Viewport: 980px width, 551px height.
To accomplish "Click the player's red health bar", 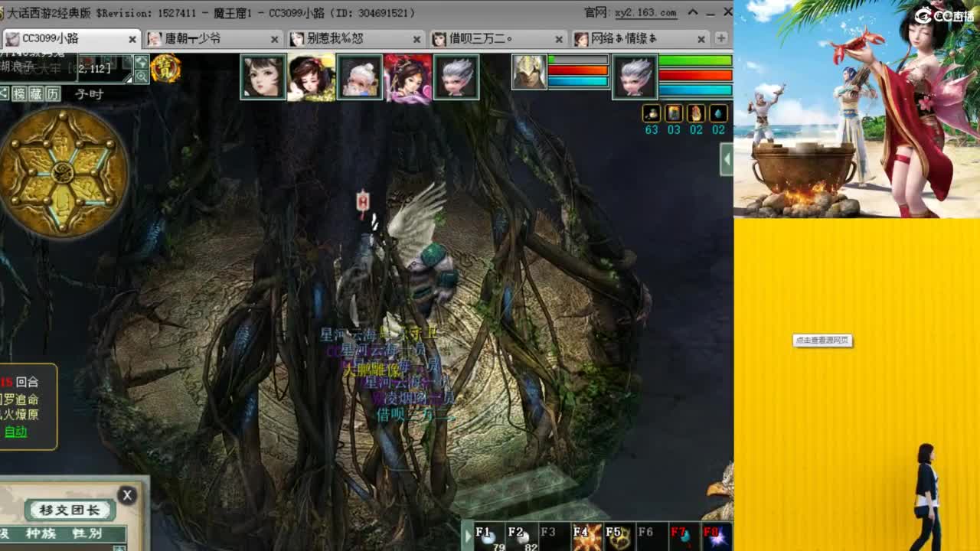I will tap(695, 75).
